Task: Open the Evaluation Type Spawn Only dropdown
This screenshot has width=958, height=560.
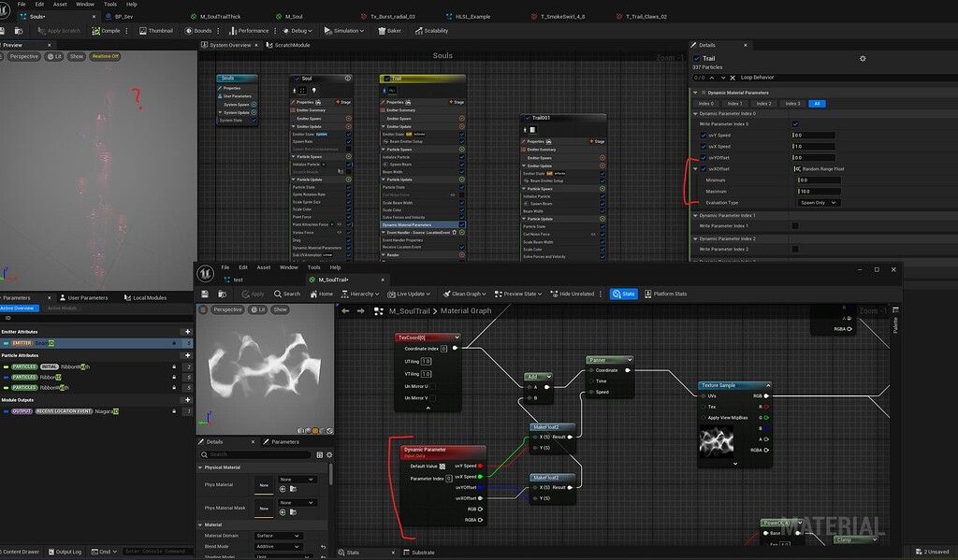Action: tap(819, 203)
